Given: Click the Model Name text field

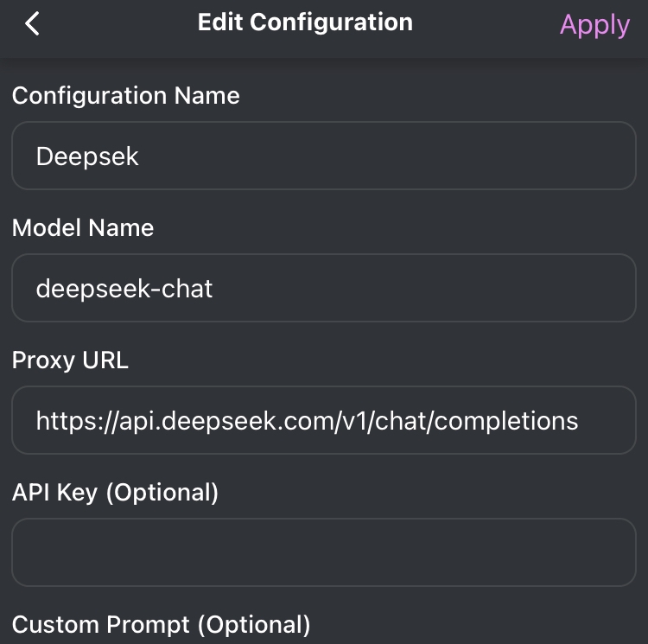Looking at the screenshot, I should click(x=324, y=288).
